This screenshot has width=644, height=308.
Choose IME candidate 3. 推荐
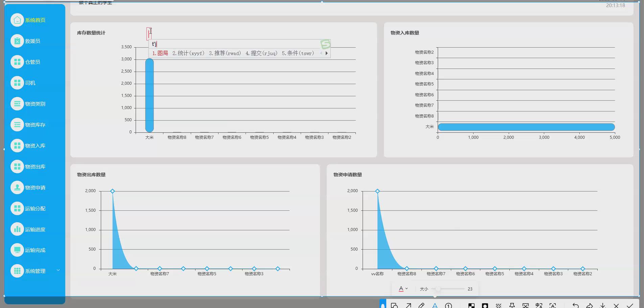click(225, 53)
